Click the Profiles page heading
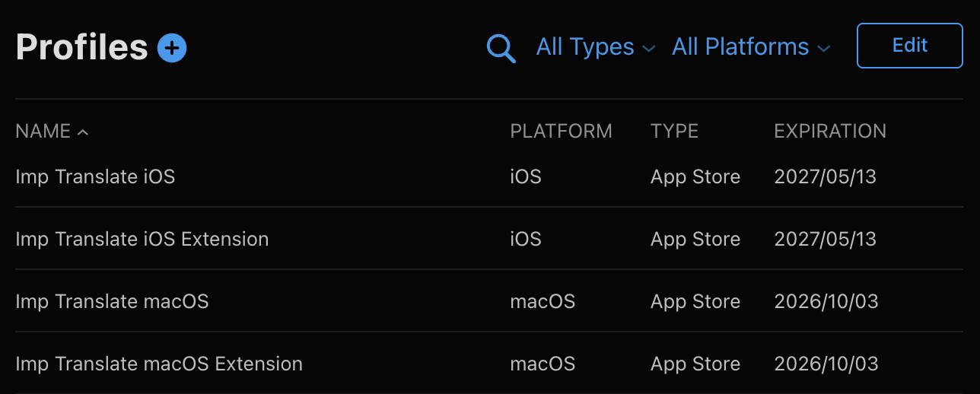The height and width of the screenshot is (394, 980). pos(81,47)
